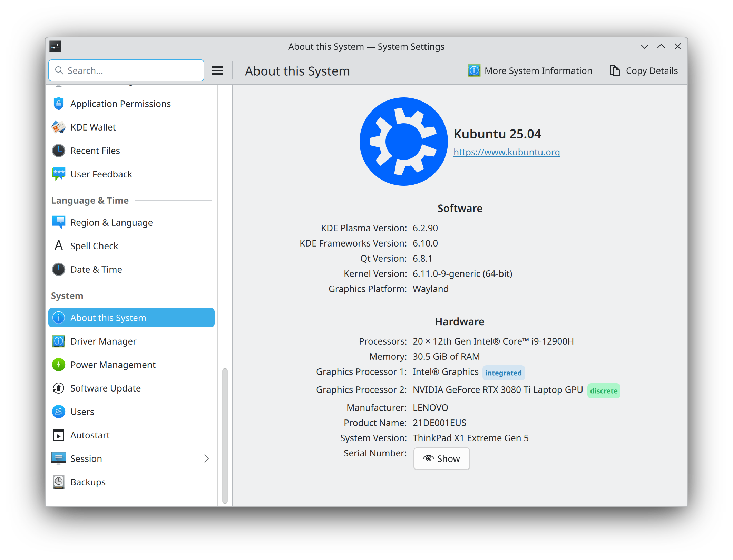Viewport: 733px width, 560px height.
Task: Click the Autostart play icon
Action: [59, 435]
